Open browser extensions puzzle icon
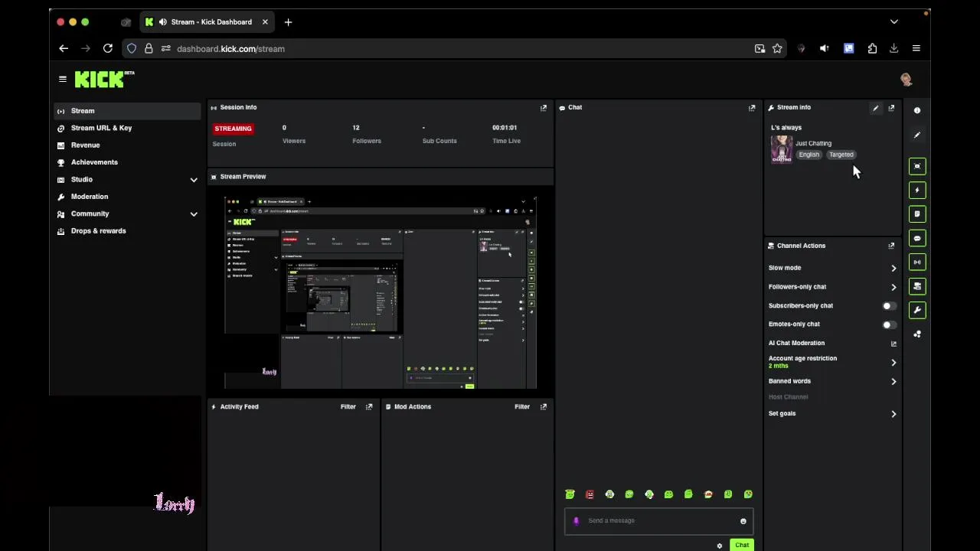This screenshot has height=551, width=980. point(872,48)
